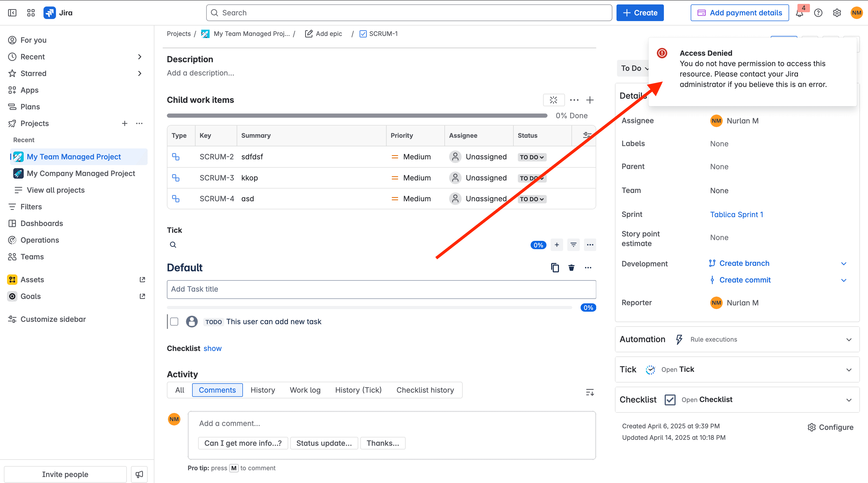Switch to the Work log tab

[x=305, y=390]
